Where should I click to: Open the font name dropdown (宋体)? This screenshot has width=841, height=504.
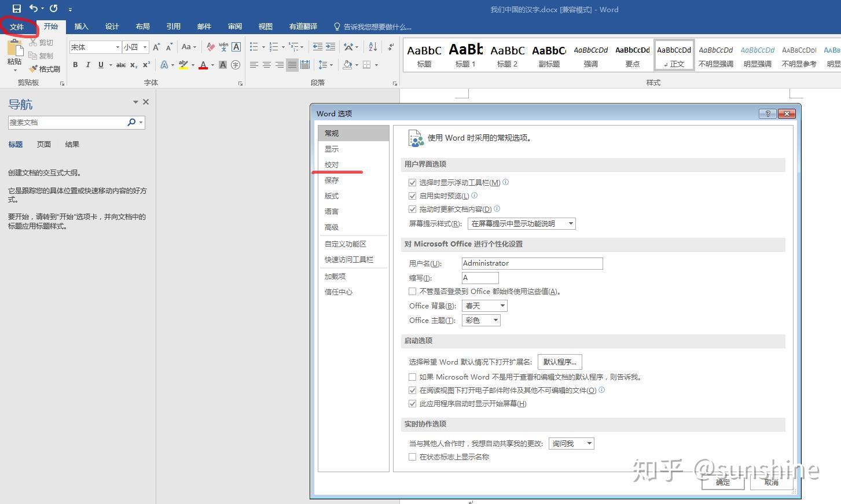click(x=117, y=47)
